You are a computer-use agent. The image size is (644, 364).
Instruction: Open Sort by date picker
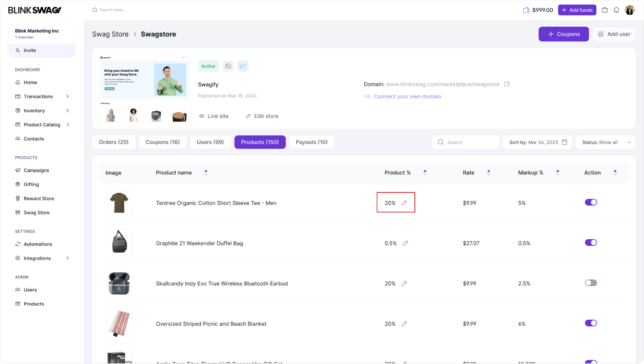pyautogui.click(x=537, y=142)
